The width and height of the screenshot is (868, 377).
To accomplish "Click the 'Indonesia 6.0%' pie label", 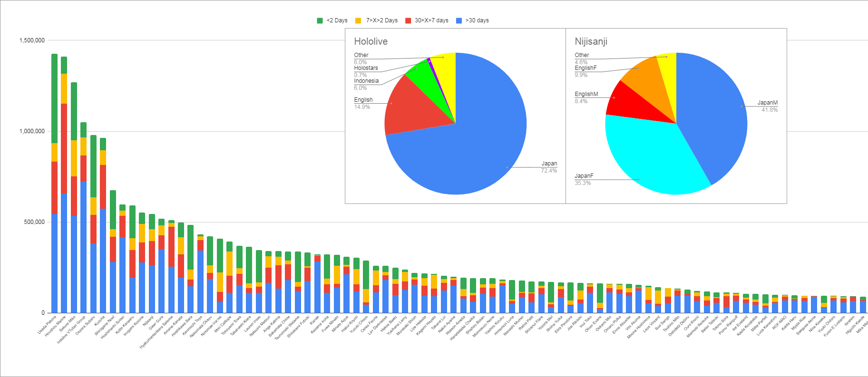I will (366, 84).
